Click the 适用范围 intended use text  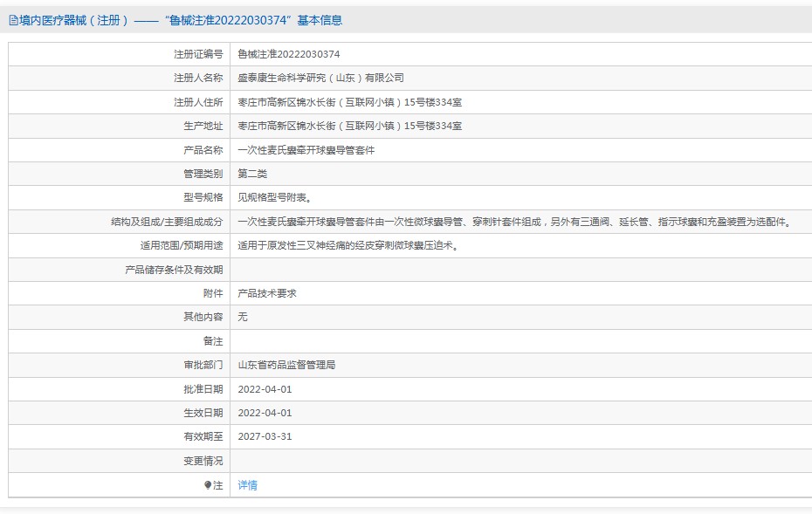(x=348, y=245)
